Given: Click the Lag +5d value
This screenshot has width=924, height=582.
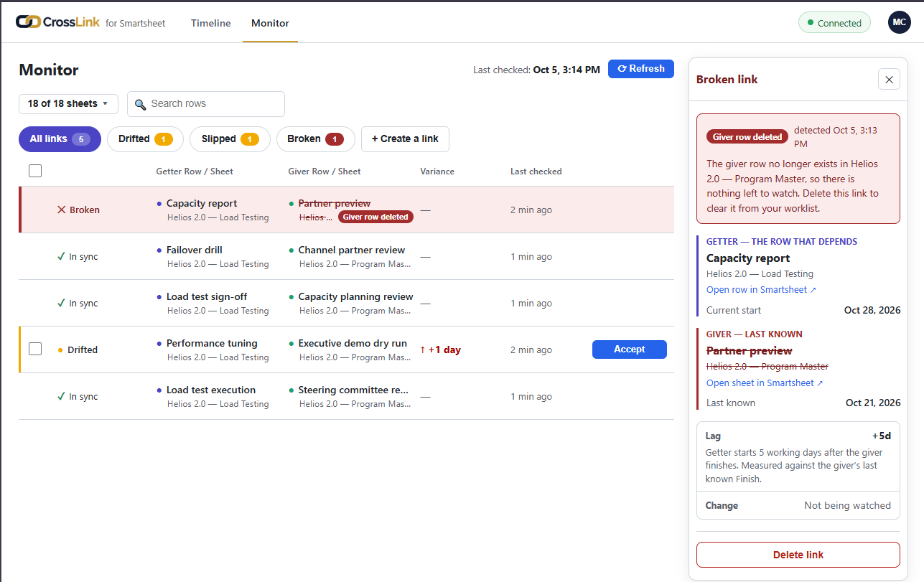Looking at the screenshot, I should 882,436.
